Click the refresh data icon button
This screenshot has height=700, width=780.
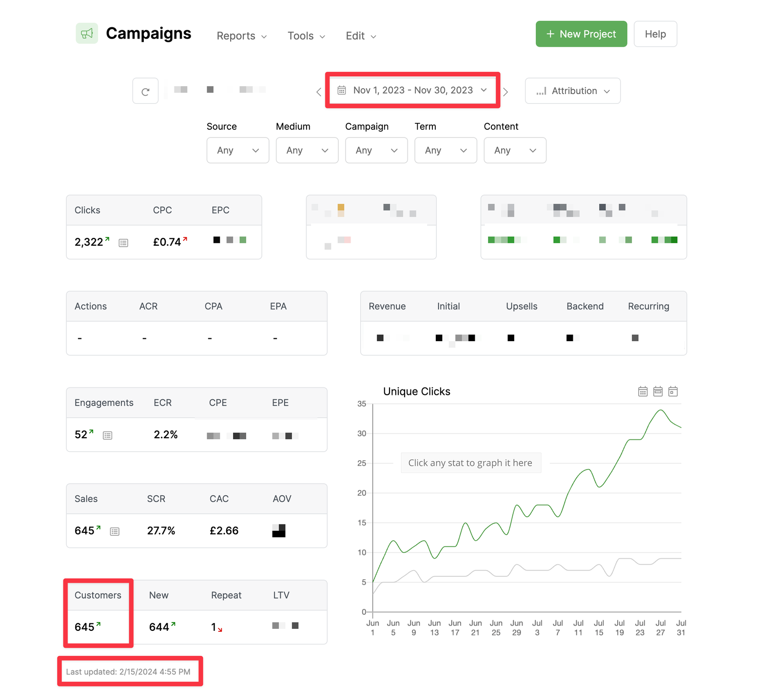point(145,91)
